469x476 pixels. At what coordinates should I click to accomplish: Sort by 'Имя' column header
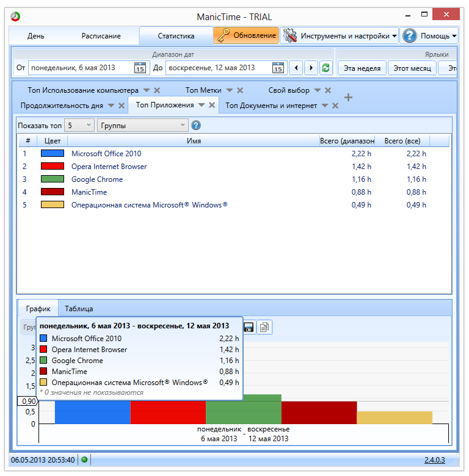point(194,141)
